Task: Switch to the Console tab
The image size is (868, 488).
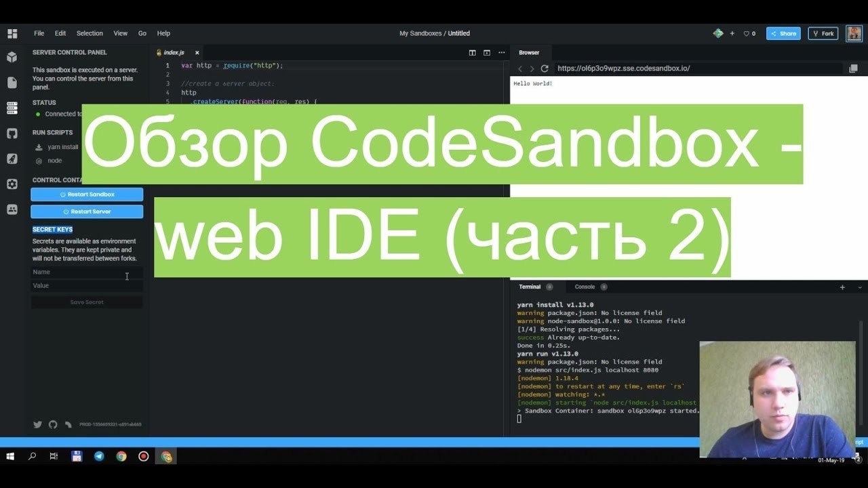Action: point(590,287)
